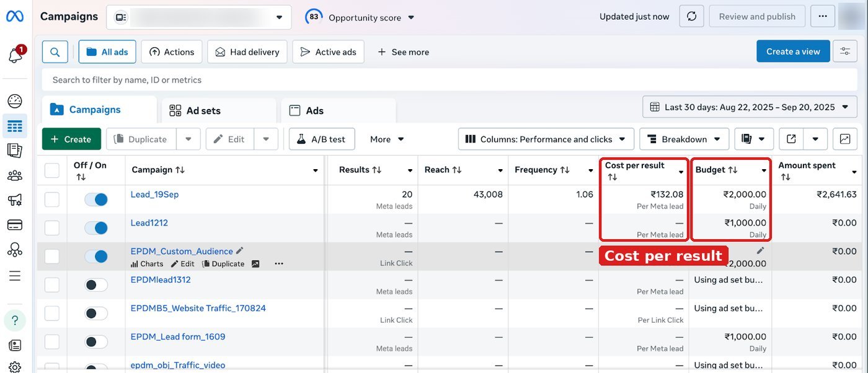868x373 pixels.
Task: Select the Had delivery view
Action: click(247, 52)
